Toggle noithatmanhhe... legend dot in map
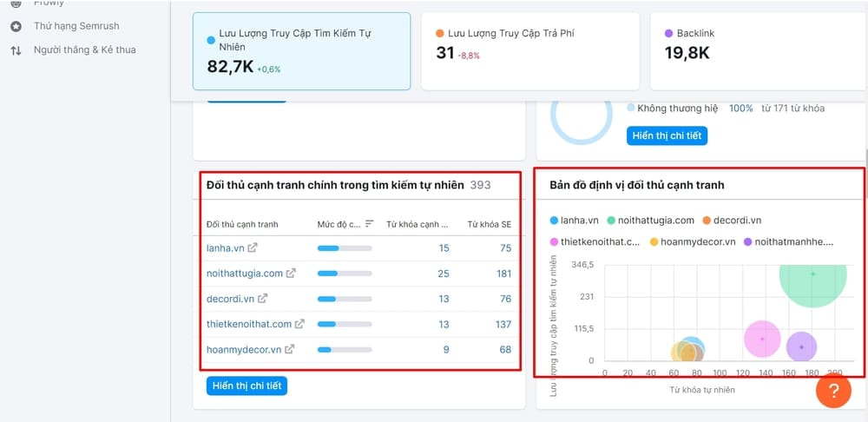868x422 pixels. click(x=748, y=242)
